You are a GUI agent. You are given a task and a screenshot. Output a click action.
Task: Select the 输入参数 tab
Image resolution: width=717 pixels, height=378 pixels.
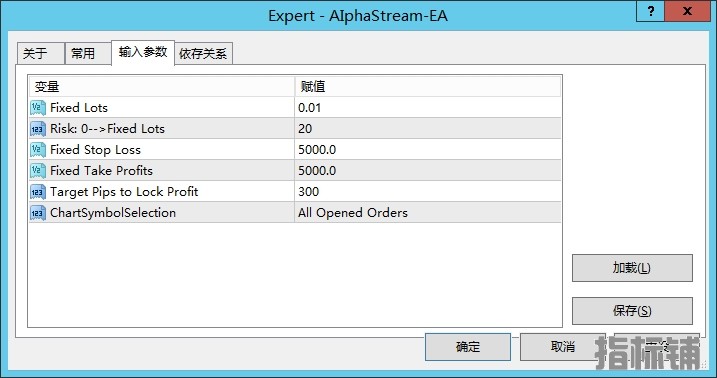[x=143, y=53]
